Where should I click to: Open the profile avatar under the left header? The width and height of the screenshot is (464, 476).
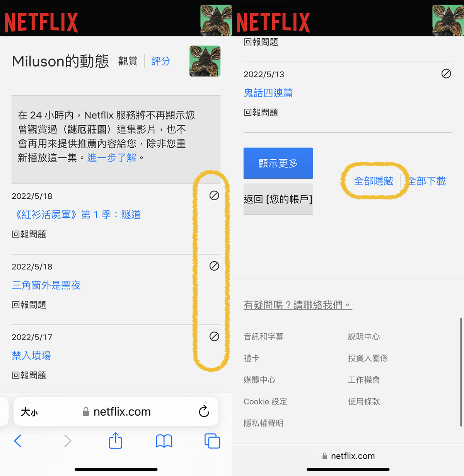205,61
